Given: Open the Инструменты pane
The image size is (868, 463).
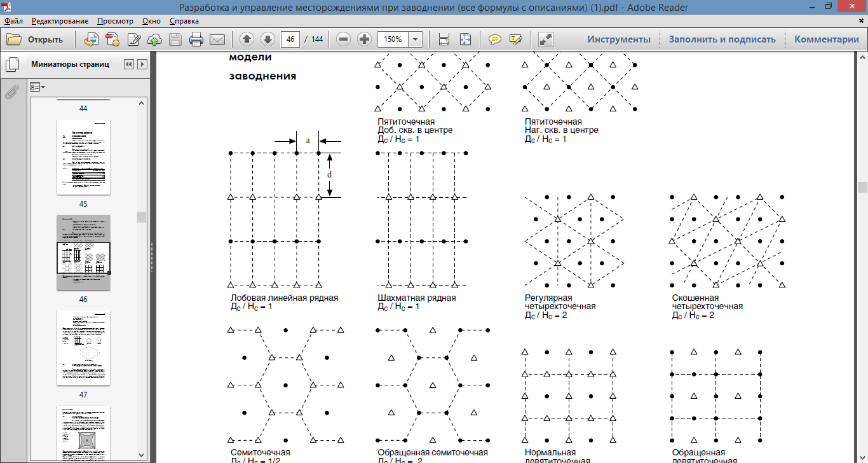Looking at the screenshot, I should coord(619,39).
